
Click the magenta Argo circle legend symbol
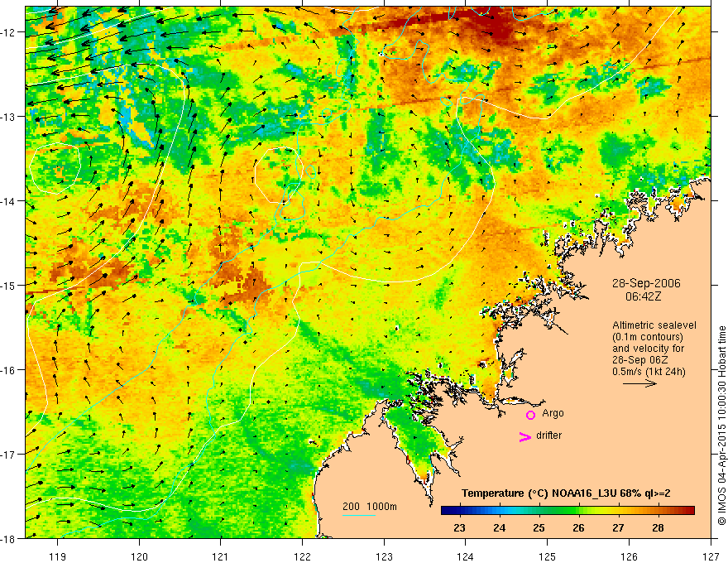coord(530,415)
